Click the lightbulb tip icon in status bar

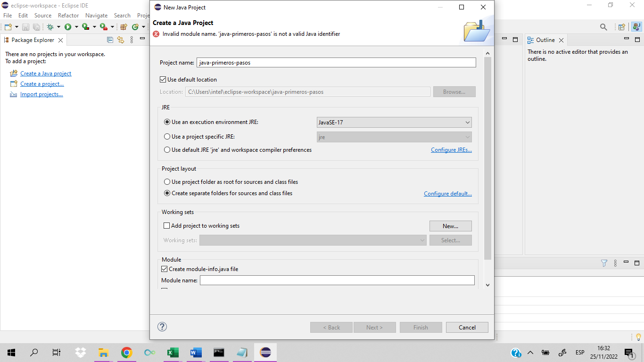pos(638,337)
